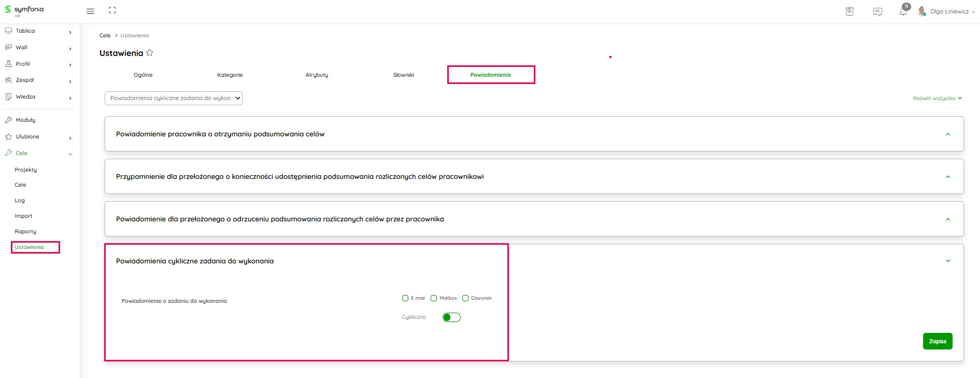Viewport: 980px width, 378px height.
Task: Collapse Powiadomienia cykliczne zadania section chevron
Action: coord(948,261)
